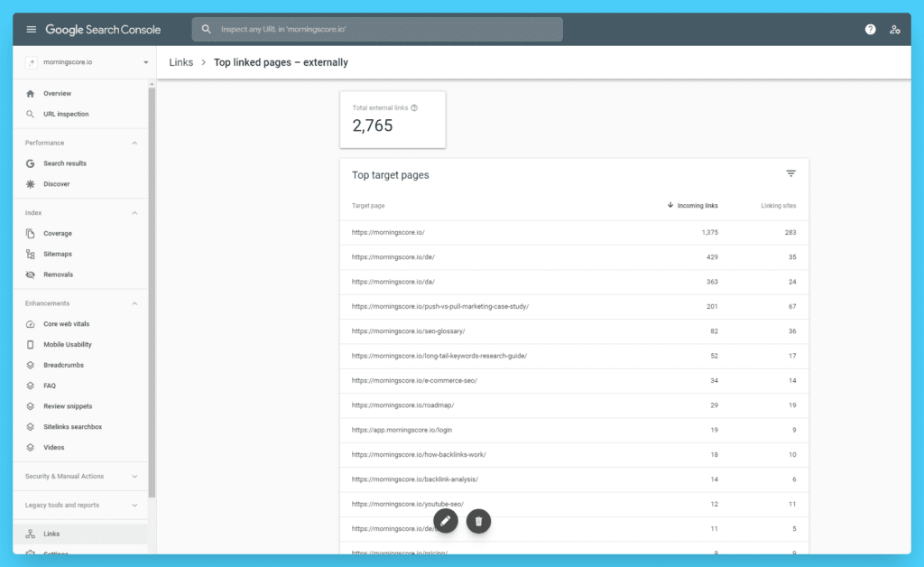Click the Total external links 2,765 card

[393, 120]
